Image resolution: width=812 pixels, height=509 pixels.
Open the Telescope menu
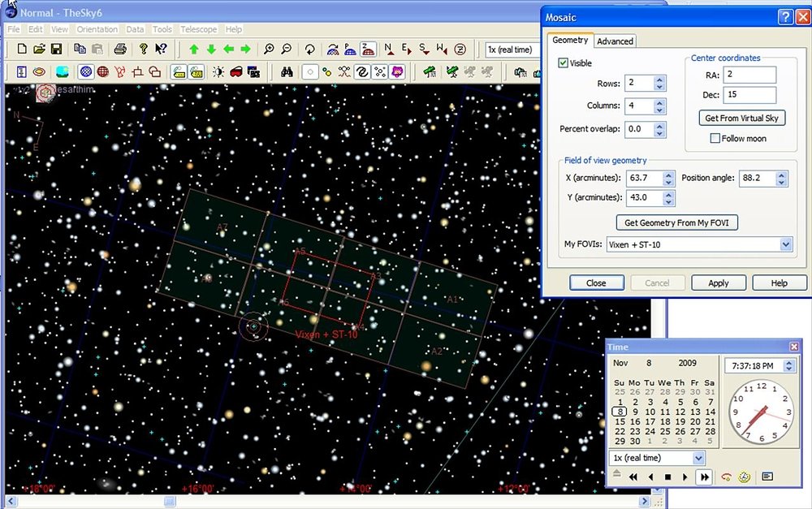tap(198, 29)
